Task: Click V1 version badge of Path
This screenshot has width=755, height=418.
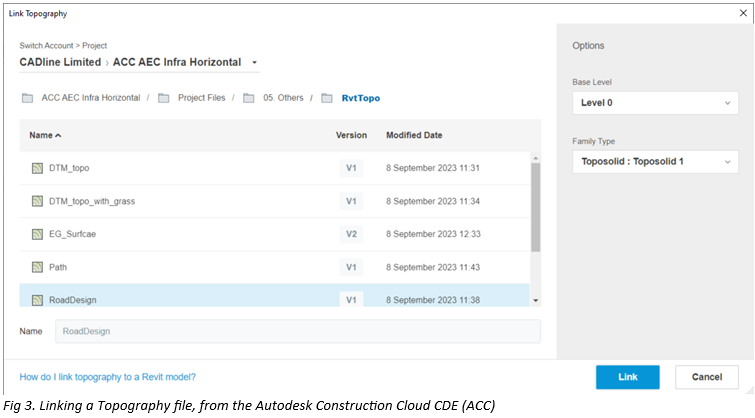Action: coord(351,267)
